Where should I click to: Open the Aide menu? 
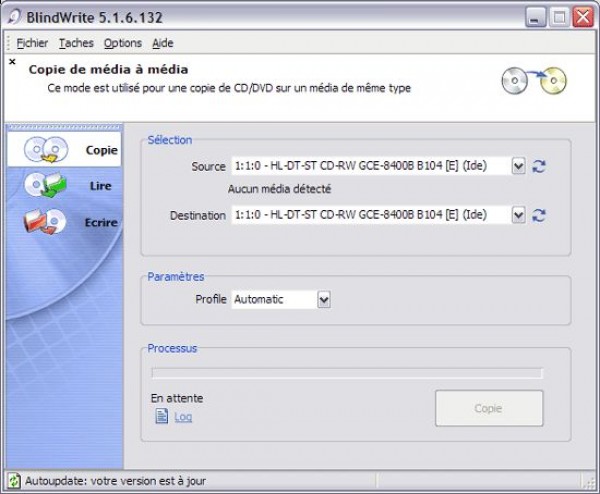point(163,43)
